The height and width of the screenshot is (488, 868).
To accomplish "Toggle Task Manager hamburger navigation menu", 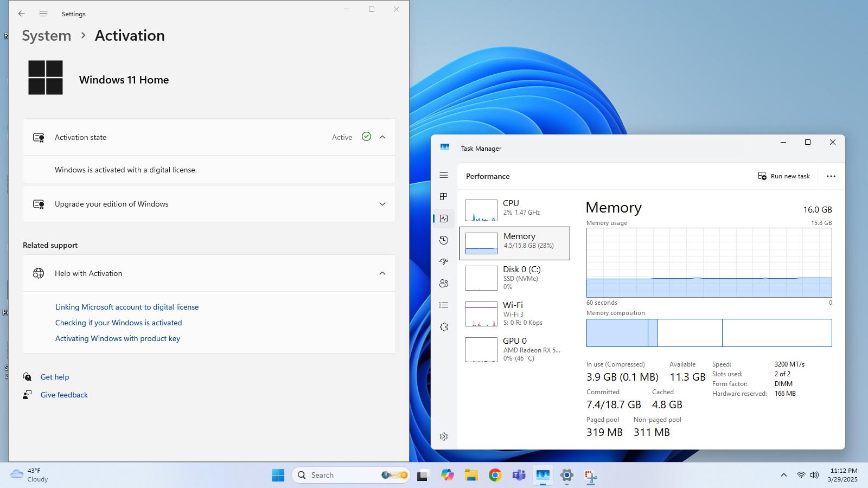I will (x=444, y=175).
